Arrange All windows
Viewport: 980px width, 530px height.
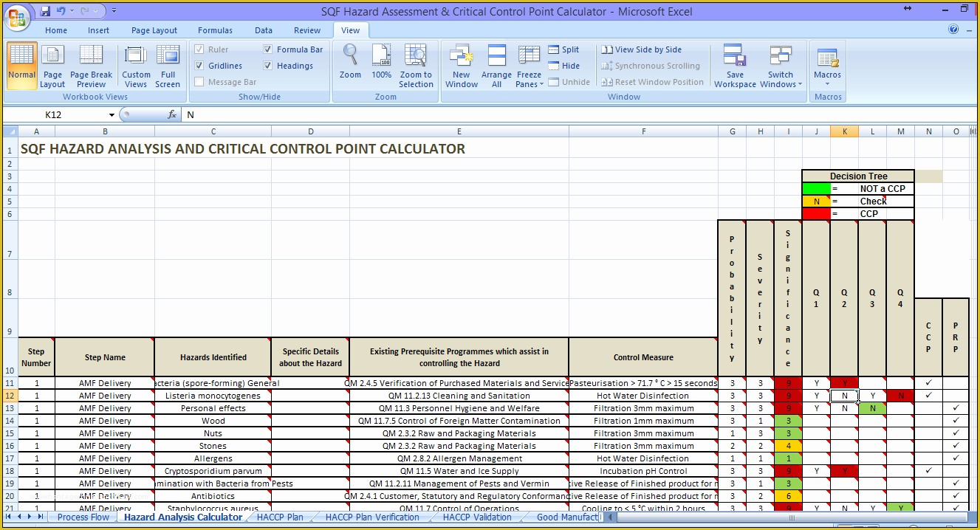496,66
